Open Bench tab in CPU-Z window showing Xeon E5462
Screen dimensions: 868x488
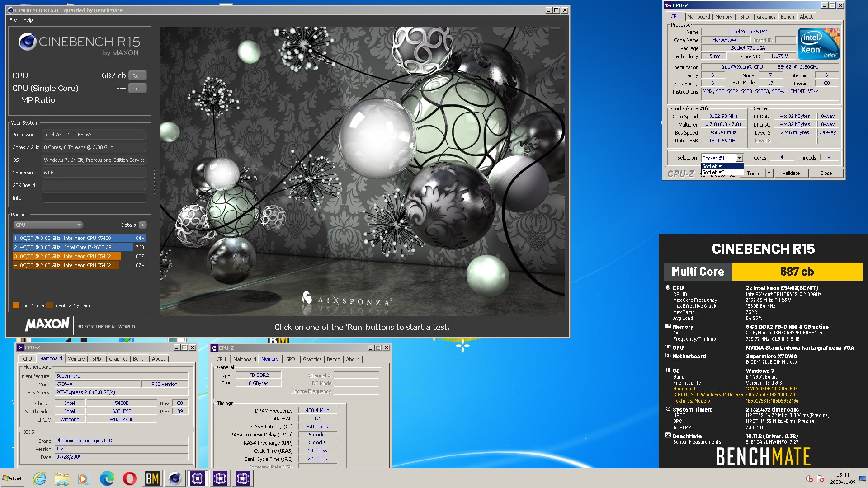pos(787,17)
